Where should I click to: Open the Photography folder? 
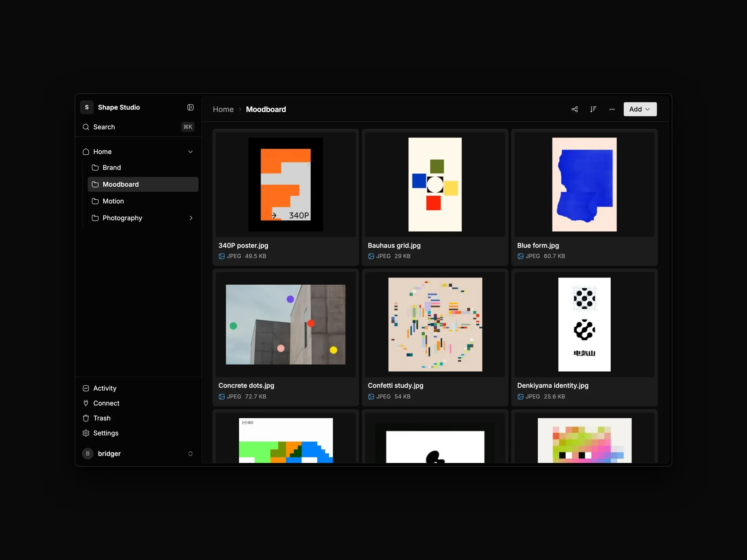tap(143, 218)
